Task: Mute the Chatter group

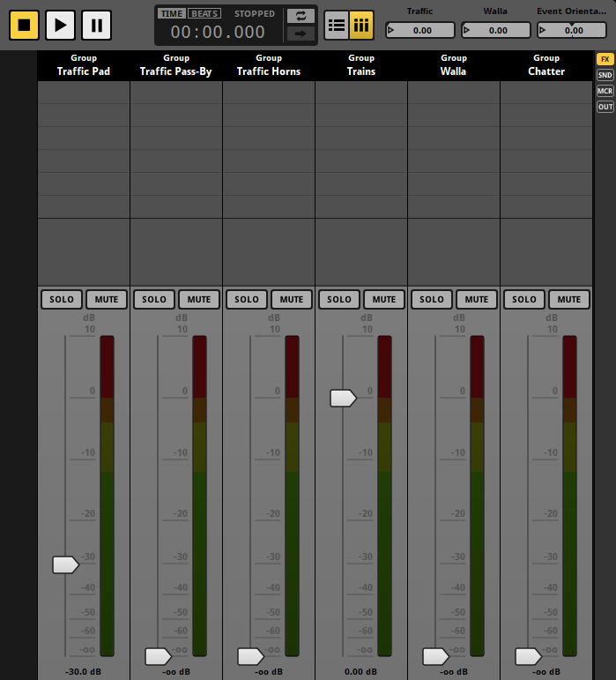Action: pyautogui.click(x=569, y=299)
